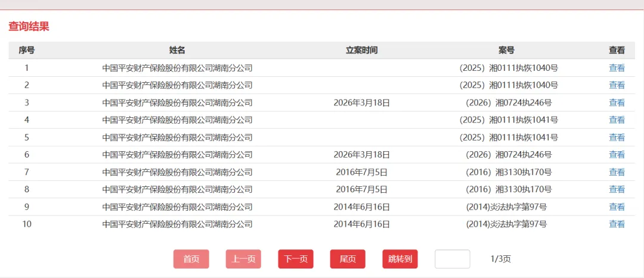The image size is (644, 278).
Task: Open the 查看 link in row number 1
Action: coord(617,68)
